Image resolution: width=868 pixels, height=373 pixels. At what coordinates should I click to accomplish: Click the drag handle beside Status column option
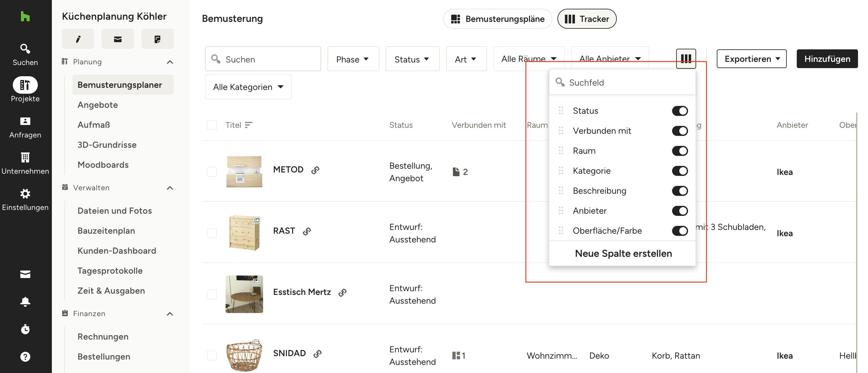tap(561, 111)
